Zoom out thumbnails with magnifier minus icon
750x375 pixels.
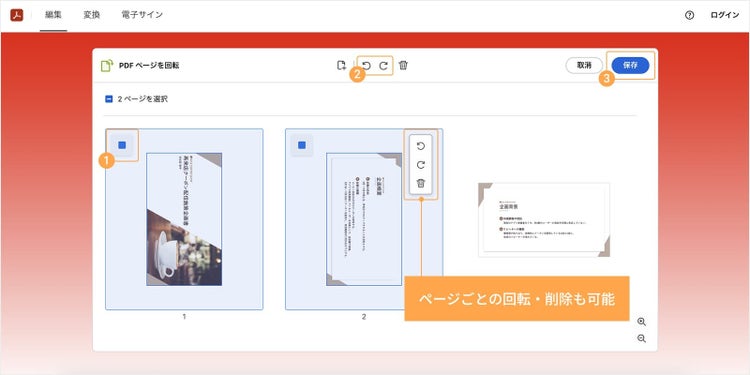[641, 339]
